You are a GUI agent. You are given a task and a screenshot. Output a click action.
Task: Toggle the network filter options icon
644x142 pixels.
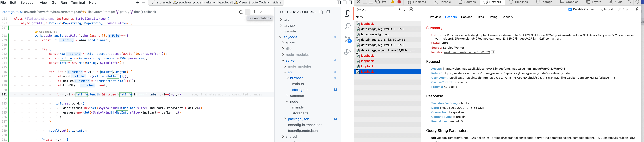(411, 9)
